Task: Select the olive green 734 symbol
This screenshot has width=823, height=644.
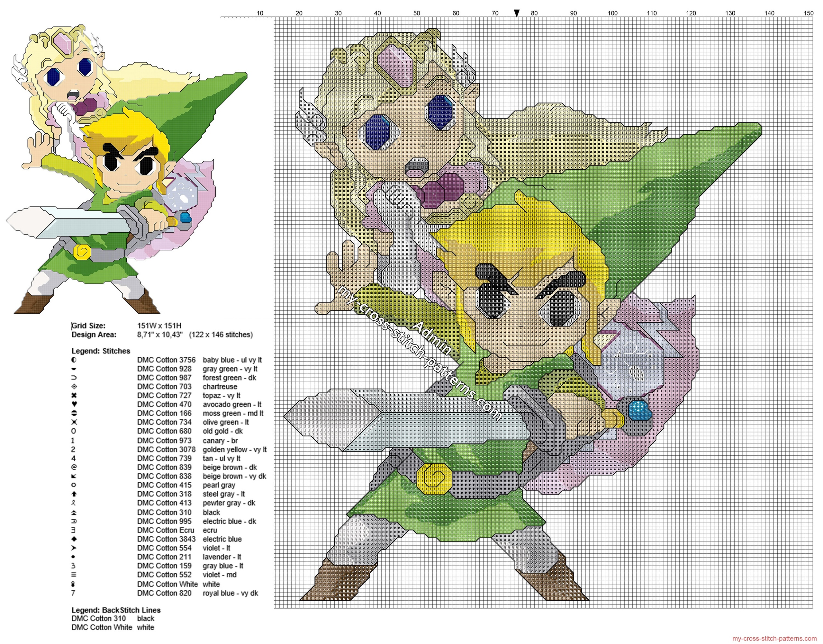Action: click(74, 422)
